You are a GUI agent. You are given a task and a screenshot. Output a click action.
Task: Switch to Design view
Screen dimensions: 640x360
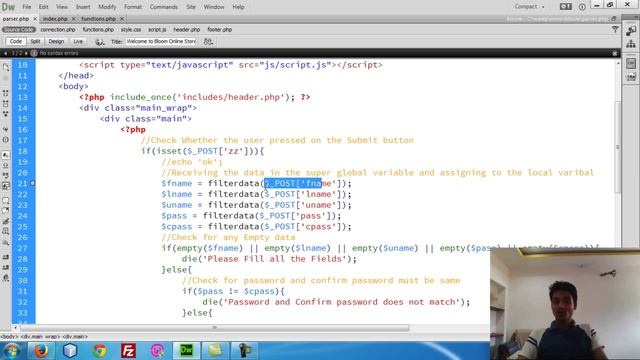tap(56, 41)
